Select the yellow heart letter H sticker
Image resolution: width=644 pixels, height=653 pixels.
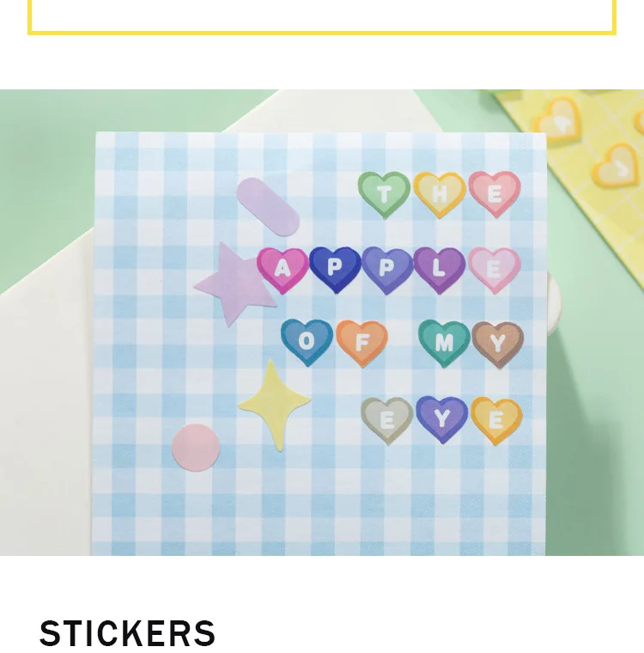point(439,194)
